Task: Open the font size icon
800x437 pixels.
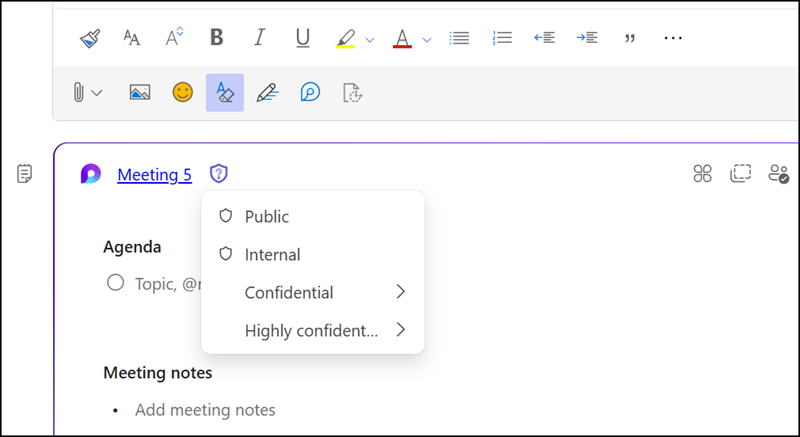Action: click(x=132, y=38)
